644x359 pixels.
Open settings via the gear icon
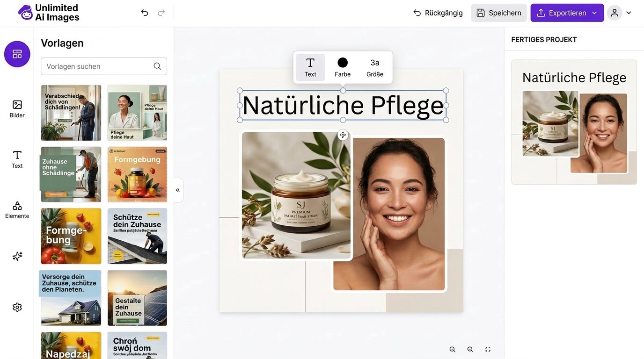pyautogui.click(x=17, y=307)
